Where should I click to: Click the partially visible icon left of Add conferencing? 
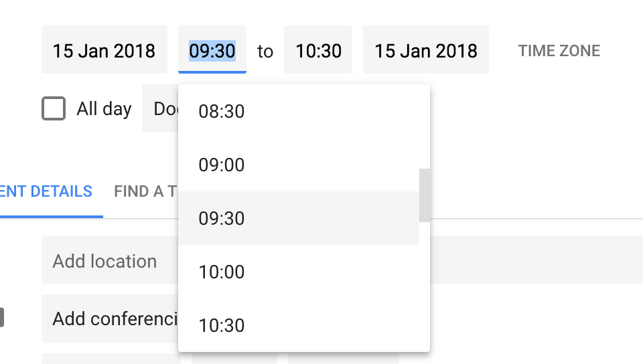click(2, 317)
